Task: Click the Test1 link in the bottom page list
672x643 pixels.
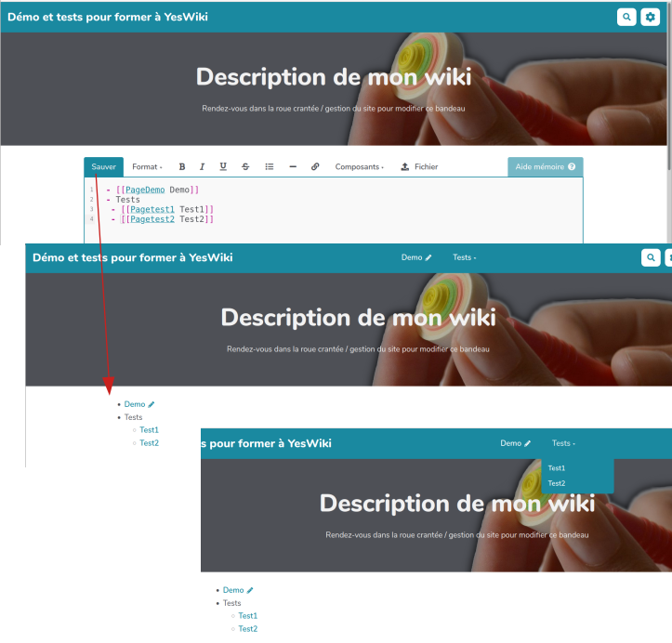Action: [x=247, y=616]
